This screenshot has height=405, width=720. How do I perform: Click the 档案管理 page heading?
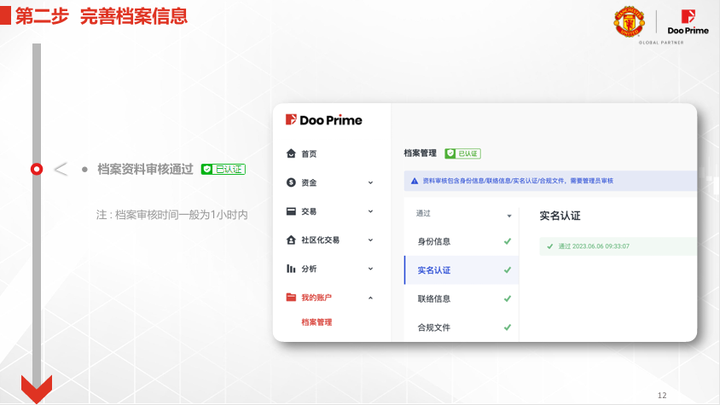[x=420, y=153]
